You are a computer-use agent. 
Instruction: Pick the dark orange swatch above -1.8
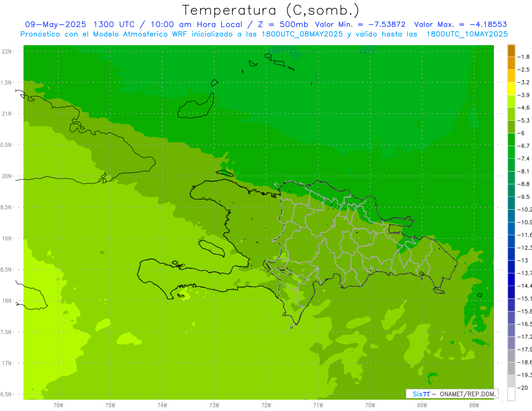511,51
